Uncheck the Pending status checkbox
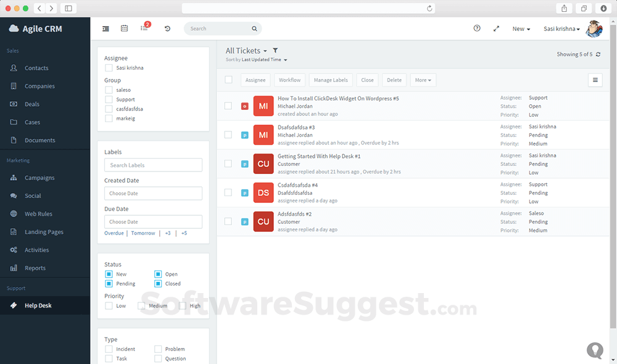Screen dimensions: 617x364 [109, 284]
